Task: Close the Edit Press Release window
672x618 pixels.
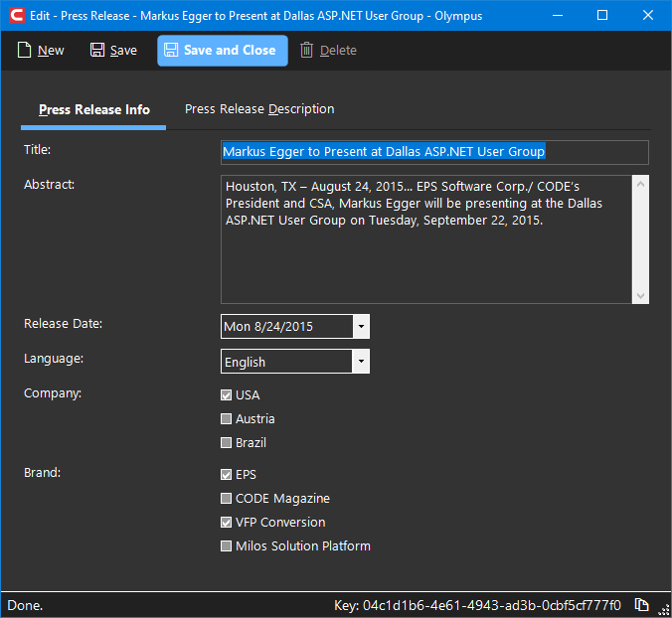Action: pos(648,16)
